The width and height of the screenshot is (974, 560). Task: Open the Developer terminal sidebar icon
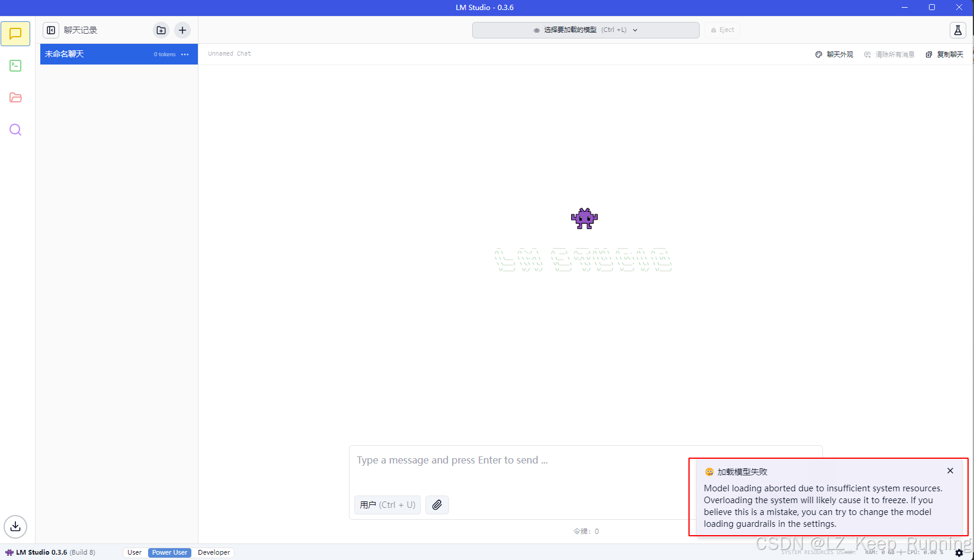tap(15, 66)
